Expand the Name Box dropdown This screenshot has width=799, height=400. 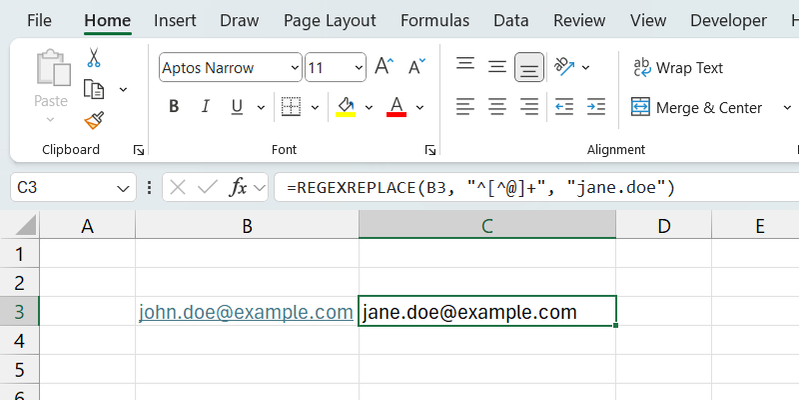[124, 187]
